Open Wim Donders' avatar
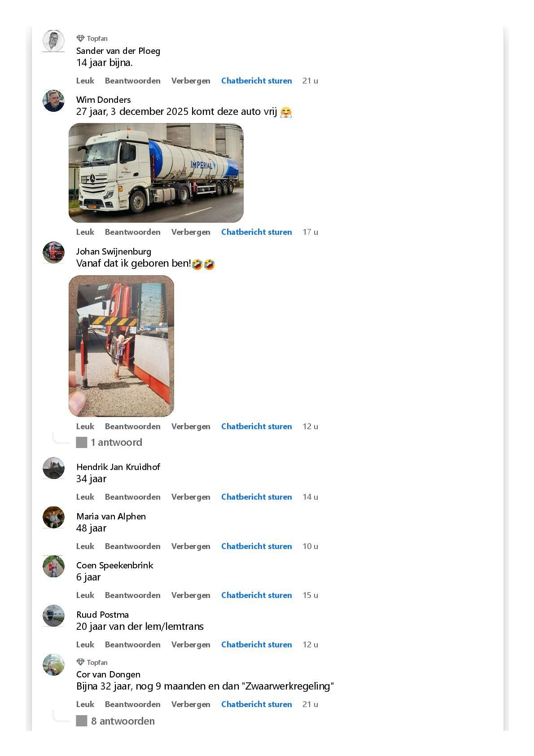This screenshot has height=756, width=534. click(53, 101)
